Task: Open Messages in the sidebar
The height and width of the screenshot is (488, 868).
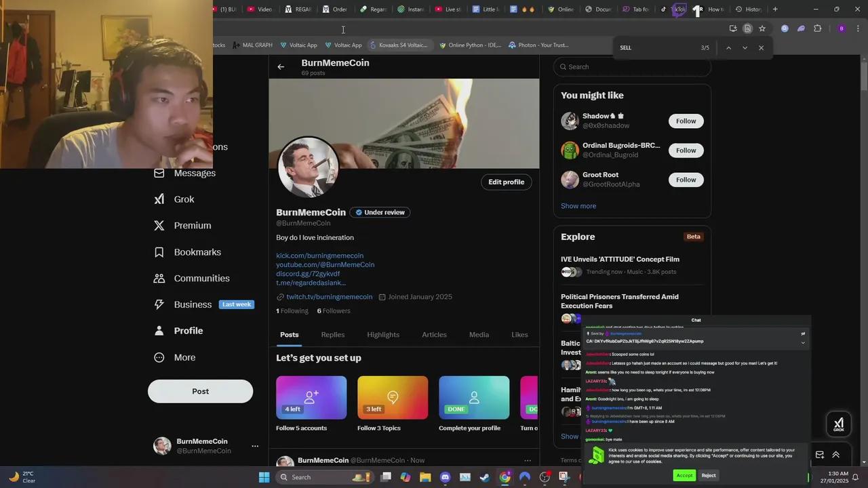Action: (x=194, y=173)
